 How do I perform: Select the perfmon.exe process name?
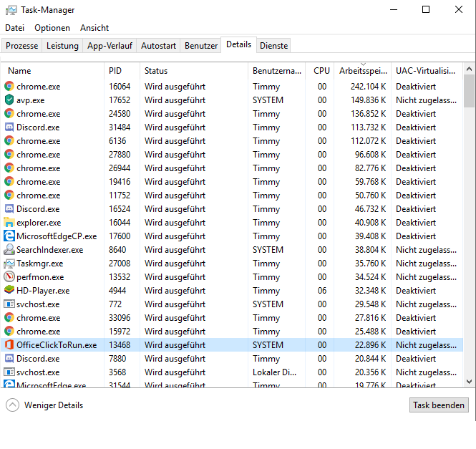40,276
